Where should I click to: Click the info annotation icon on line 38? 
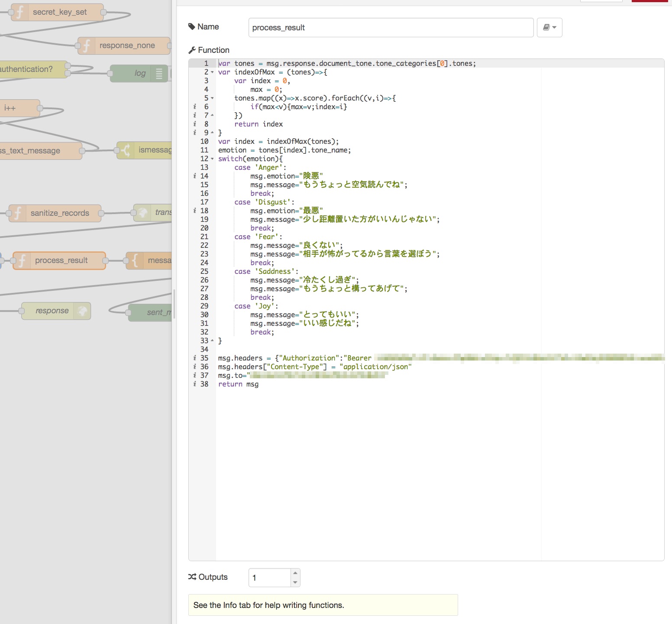click(194, 384)
